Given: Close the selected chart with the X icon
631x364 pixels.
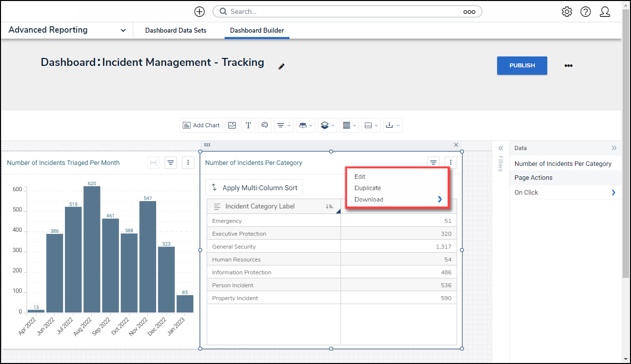Looking at the screenshot, I should pyautogui.click(x=456, y=145).
